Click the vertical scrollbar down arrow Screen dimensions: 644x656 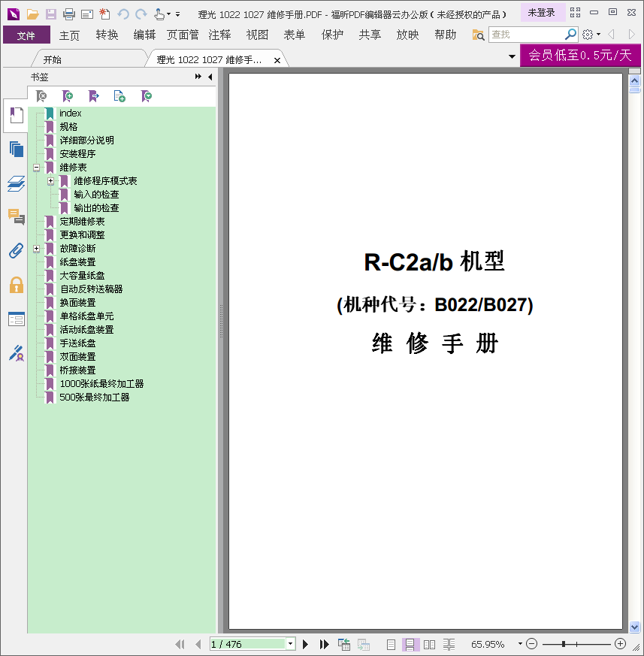click(635, 626)
